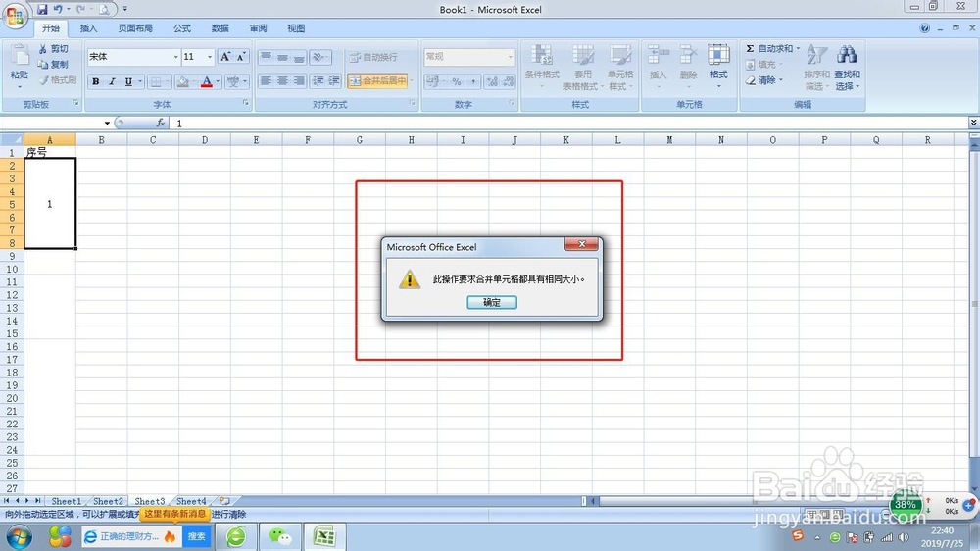Screen dimensions: 980x551
Task: Click the cell borders icon
Action: click(x=156, y=81)
